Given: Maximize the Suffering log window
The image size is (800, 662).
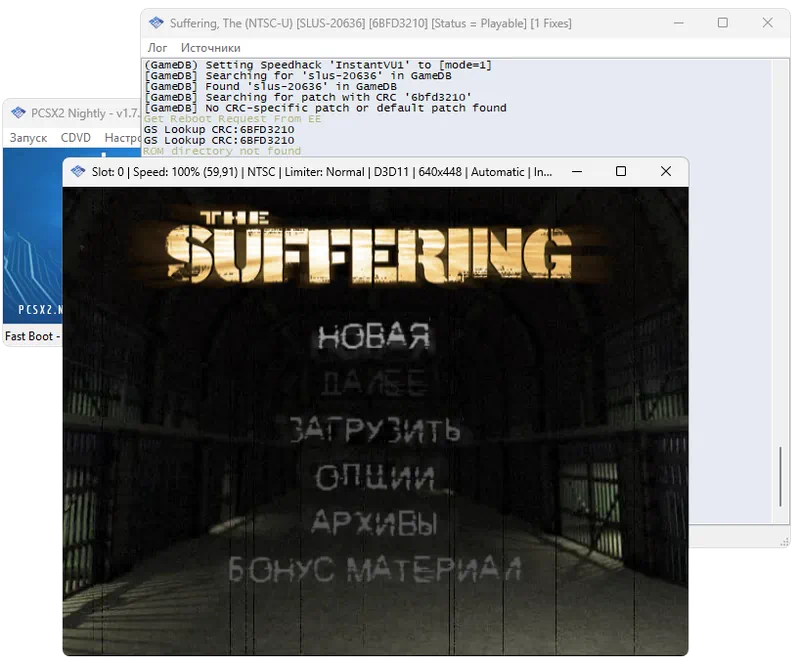Looking at the screenshot, I should (723, 23).
